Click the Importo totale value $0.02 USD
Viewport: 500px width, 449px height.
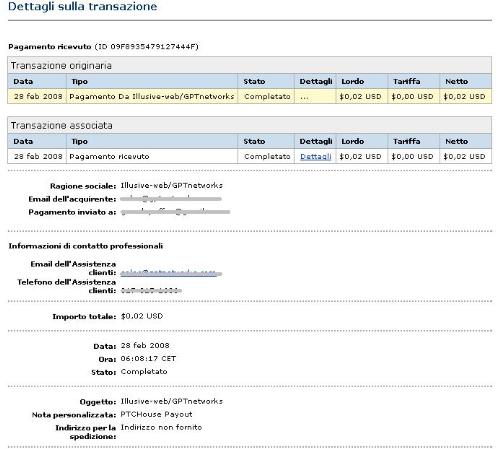pyautogui.click(x=142, y=316)
